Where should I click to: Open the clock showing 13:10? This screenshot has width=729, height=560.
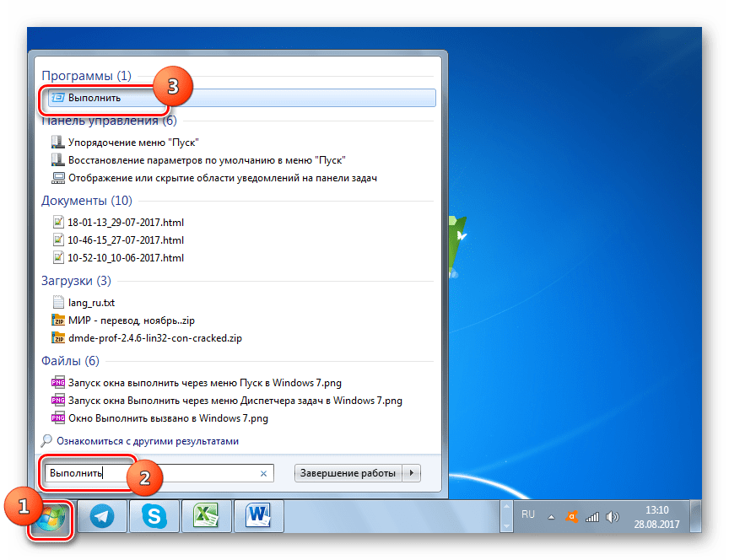657,517
